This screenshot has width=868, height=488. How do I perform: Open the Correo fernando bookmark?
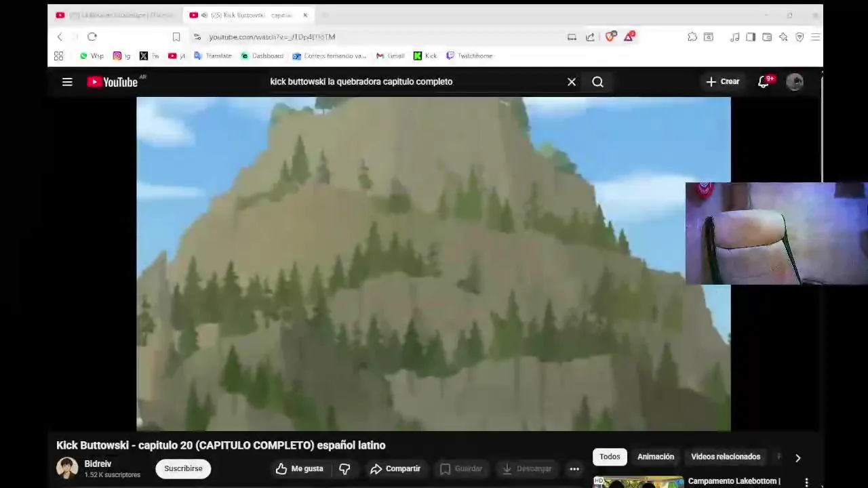click(x=330, y=56)
